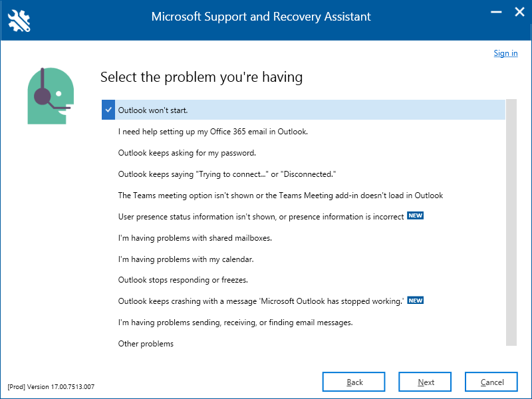Click the headset support agent illustration
This screenshot has height=399, width=532.
click(x=51, y=96)
